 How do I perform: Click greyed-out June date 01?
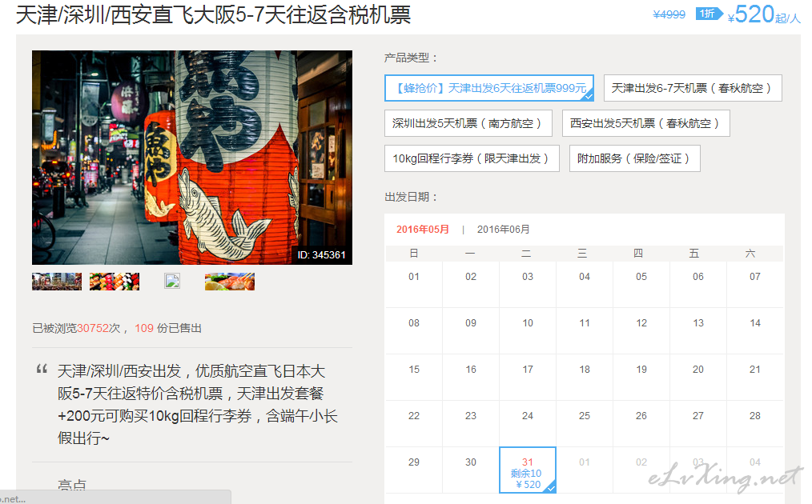point(585,462)
